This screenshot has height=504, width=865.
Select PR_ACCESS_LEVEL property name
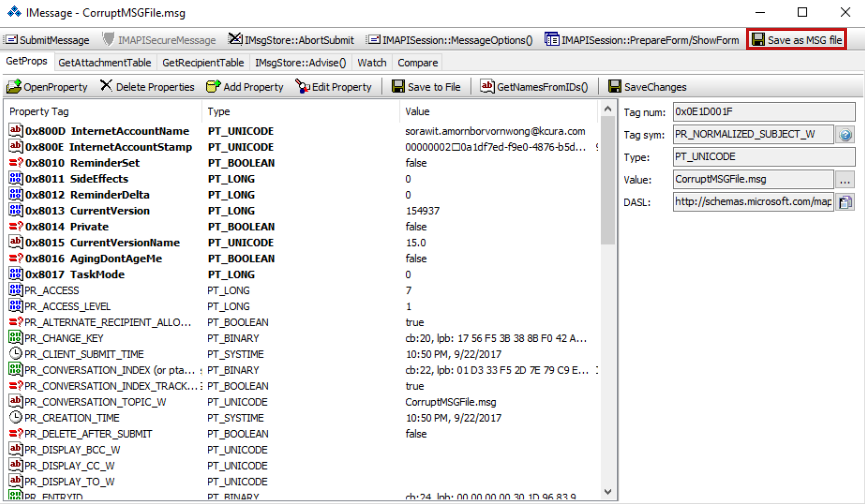tap(67, 307)
